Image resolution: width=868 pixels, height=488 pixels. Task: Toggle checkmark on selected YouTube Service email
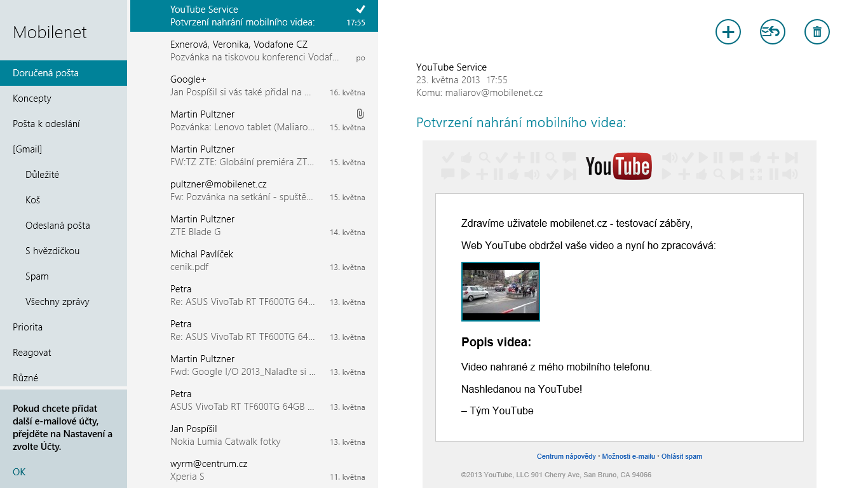coord(360,10)
